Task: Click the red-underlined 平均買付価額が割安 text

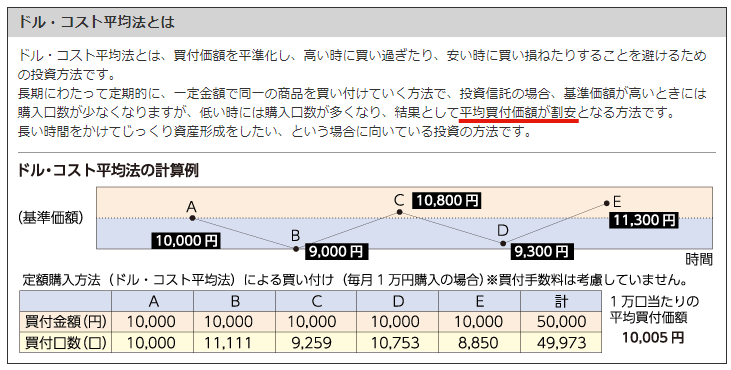Action: [x=518, y=113]
